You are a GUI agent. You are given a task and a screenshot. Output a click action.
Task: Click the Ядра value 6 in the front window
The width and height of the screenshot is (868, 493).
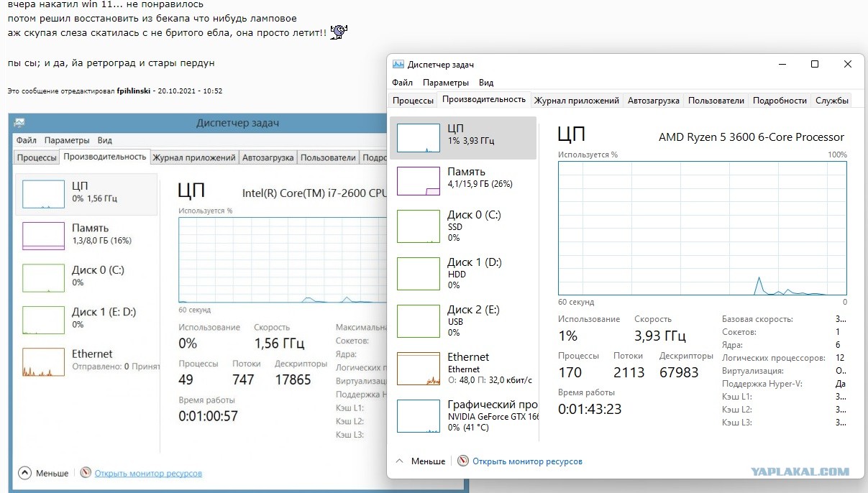838,345
